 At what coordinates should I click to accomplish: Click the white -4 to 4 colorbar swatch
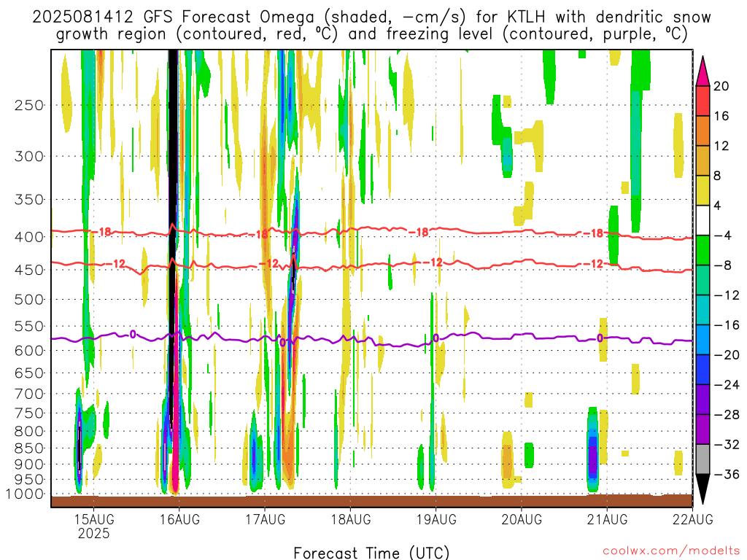point(703,220)
